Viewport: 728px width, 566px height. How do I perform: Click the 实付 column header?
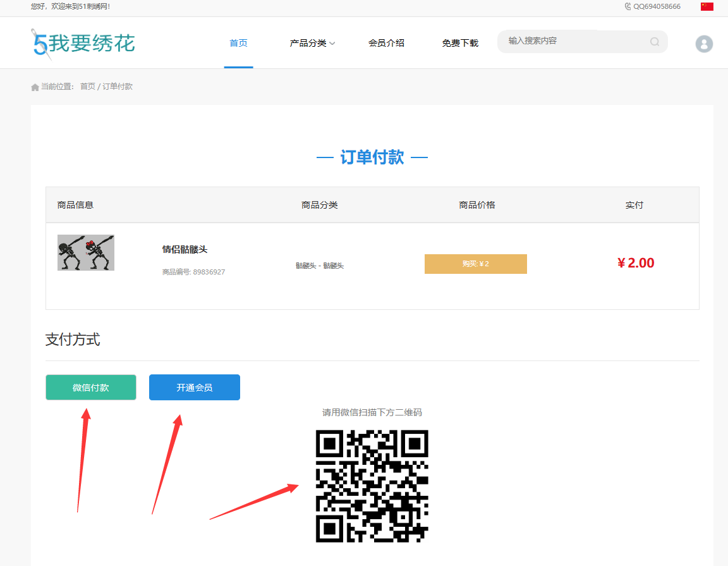pos(634,205)
